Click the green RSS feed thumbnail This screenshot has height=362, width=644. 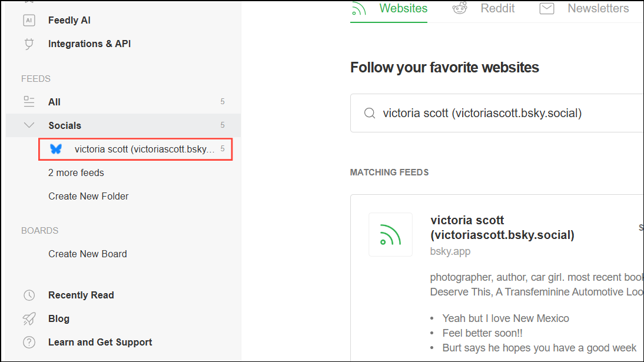390,235
